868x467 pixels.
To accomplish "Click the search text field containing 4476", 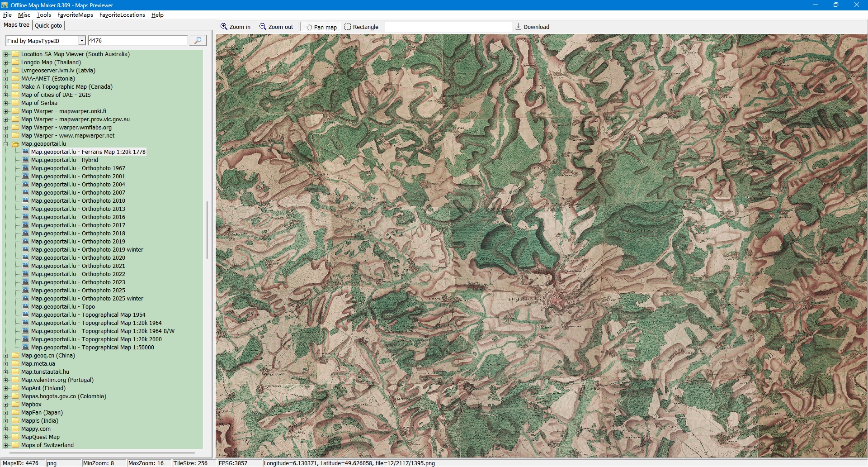I will point(137,41).
